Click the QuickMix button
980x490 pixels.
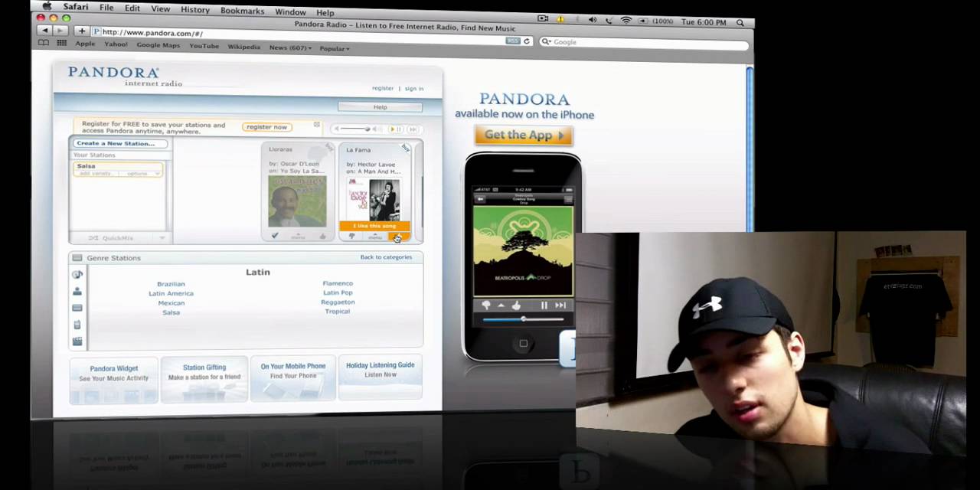pos(111,238)
